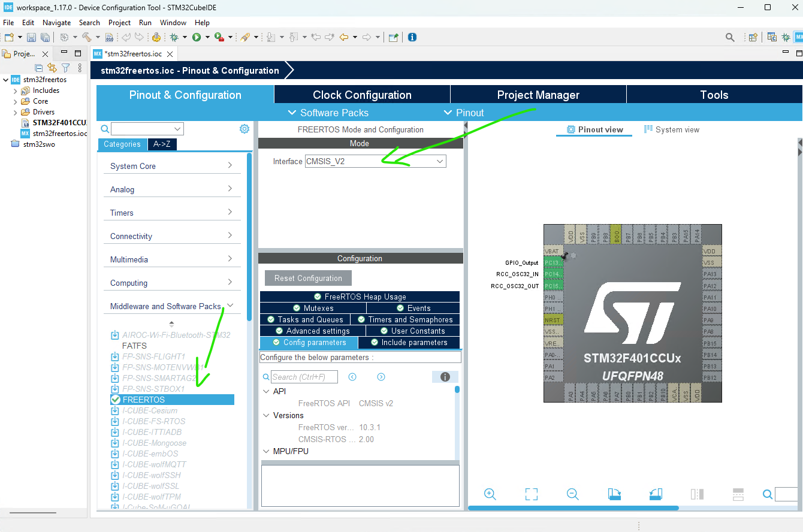Click the top-right search magnifier icon

point(730,37)
